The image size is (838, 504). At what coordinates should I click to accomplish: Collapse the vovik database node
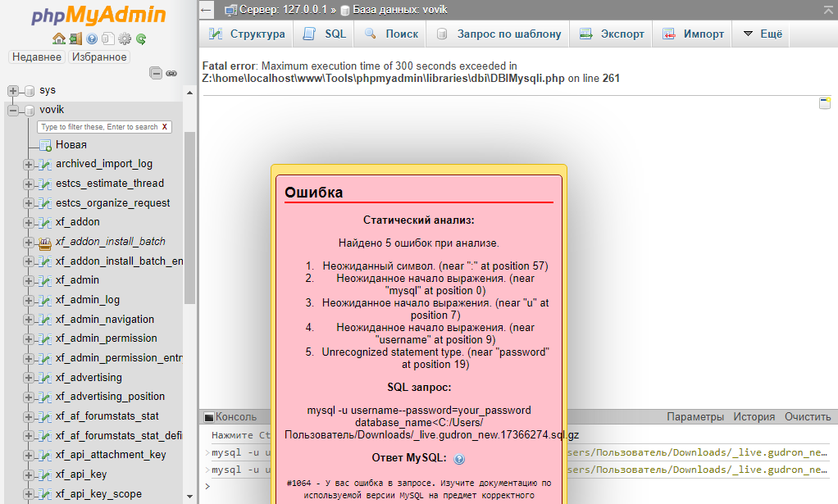(x=13, y=111)
